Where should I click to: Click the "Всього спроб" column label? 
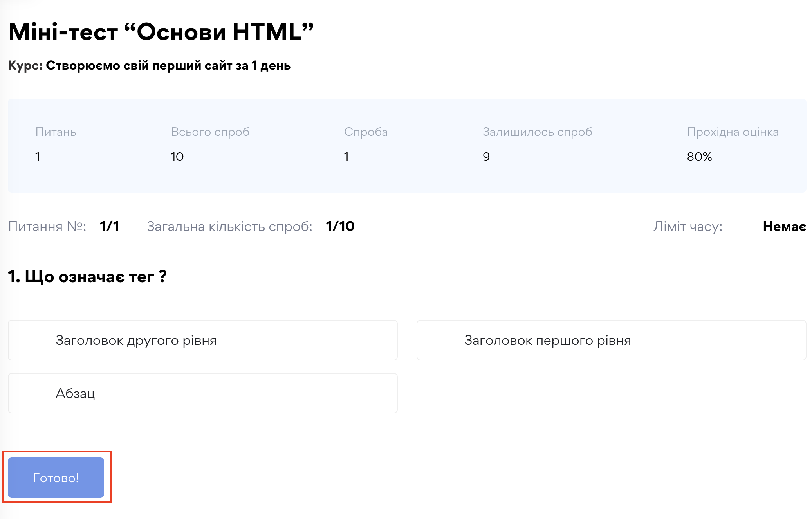pyautogui.click(x=210, y=132)
